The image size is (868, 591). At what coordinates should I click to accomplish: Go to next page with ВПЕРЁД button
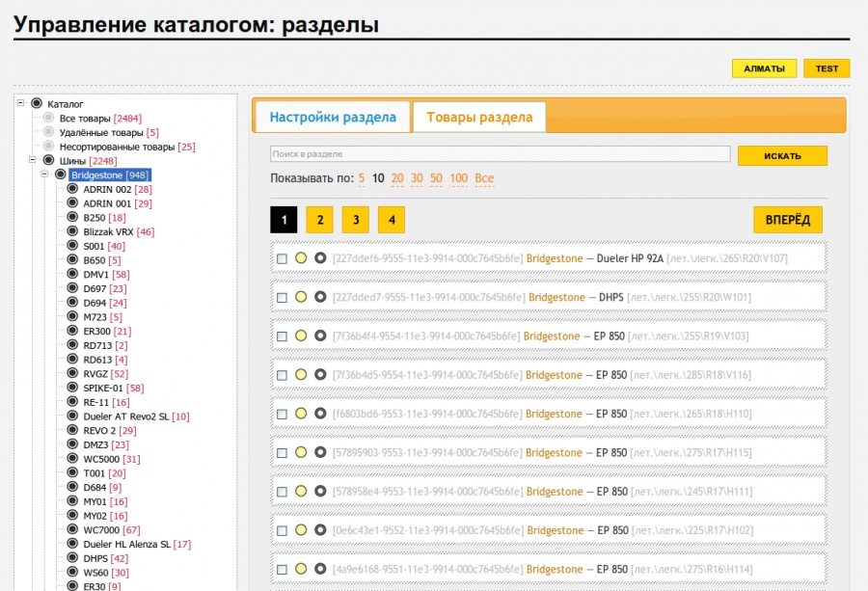tap(787, 219)
